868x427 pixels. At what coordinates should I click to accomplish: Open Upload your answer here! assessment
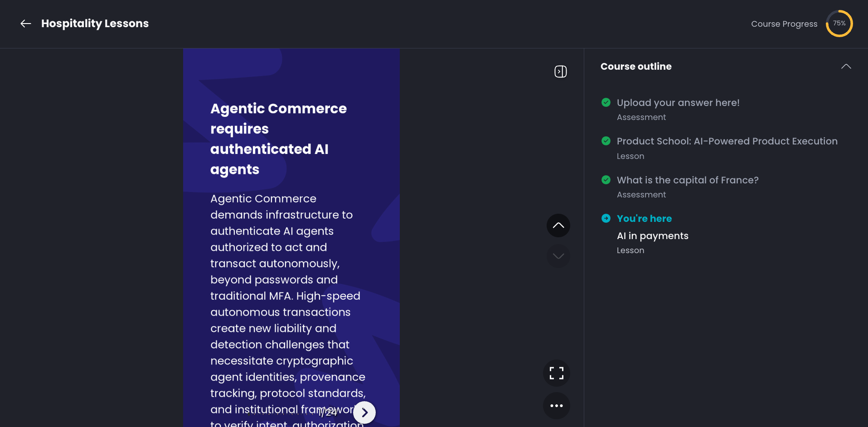tap(678, 103)
